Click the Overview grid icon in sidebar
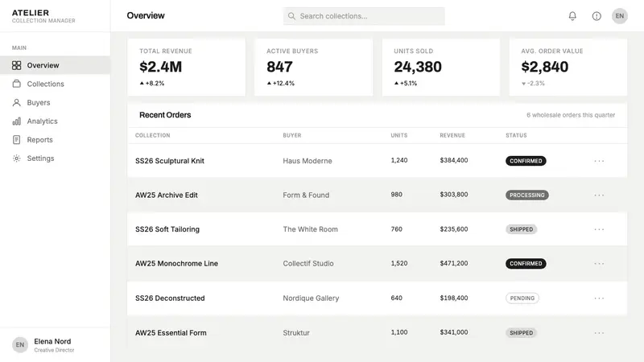Image resolution: width=644 pixels, height=362 pixels. coord(16,65)
